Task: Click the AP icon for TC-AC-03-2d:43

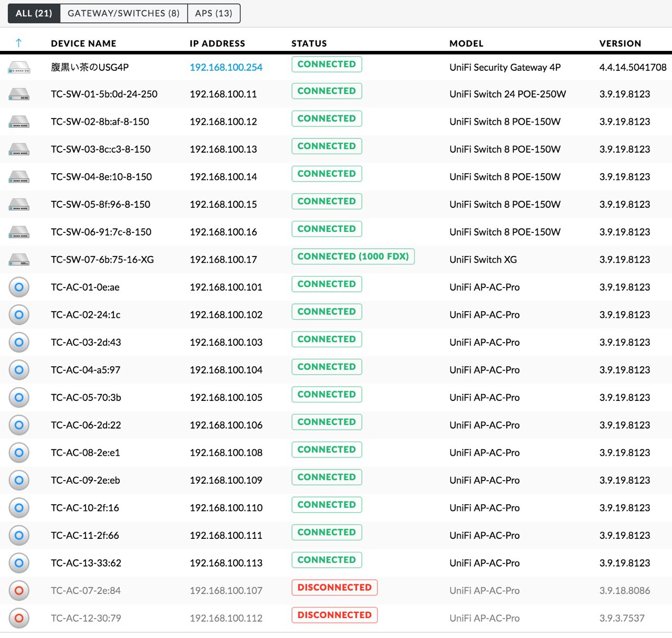Action: 19,342
